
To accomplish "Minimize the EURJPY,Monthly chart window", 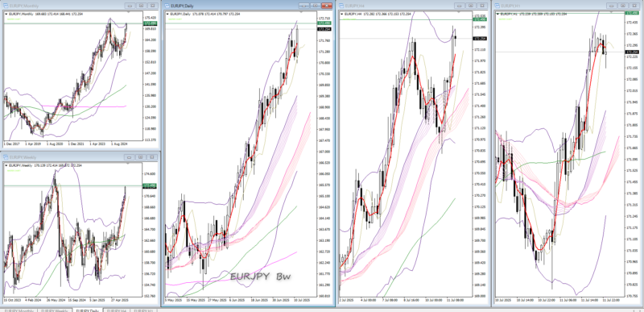I will [x=130, y=6].
